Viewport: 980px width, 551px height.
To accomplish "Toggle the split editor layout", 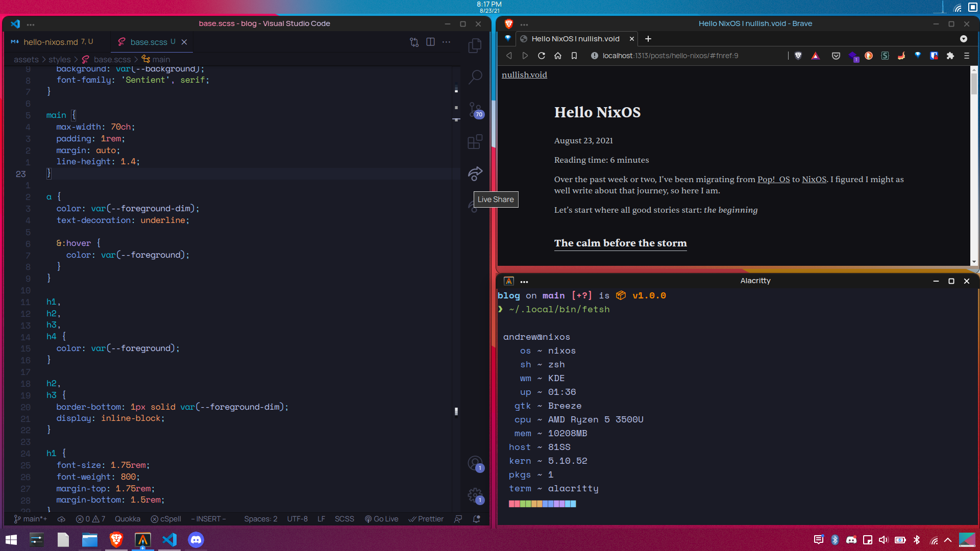I will tap(430, 42).
